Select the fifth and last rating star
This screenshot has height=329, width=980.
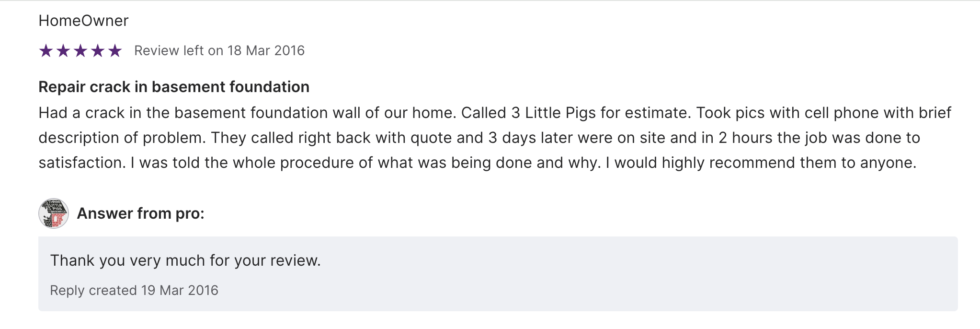click(x=115, y=50)
